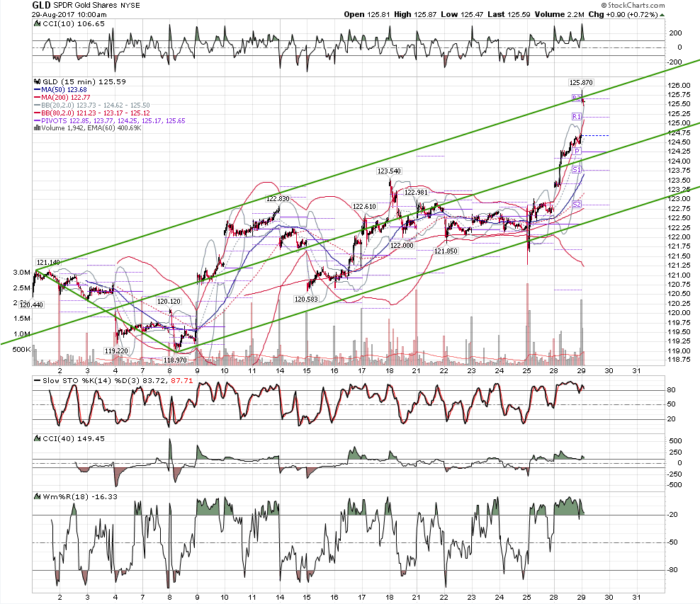Open the StockCharts.com watermark link
This screenshot has width=700, height=604.
click(633, 6)
